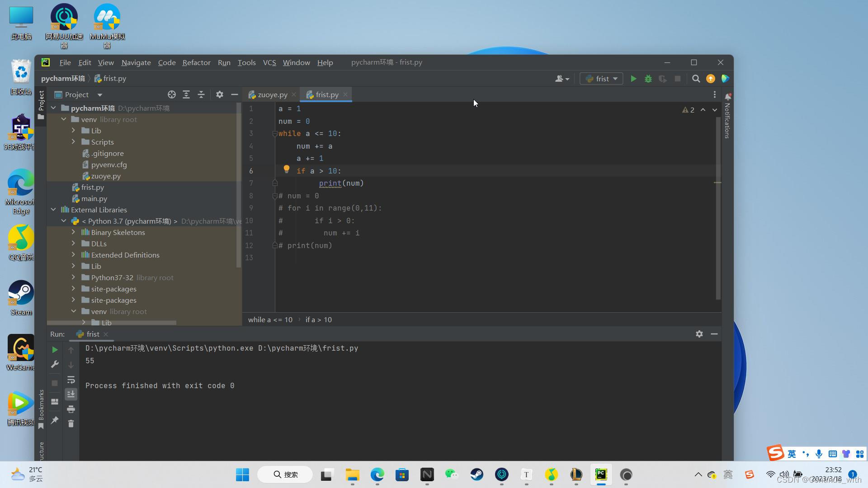Viewport: 868px width, 488px height.
Task: Expand the Scripts folder
Action: (73, 142)
